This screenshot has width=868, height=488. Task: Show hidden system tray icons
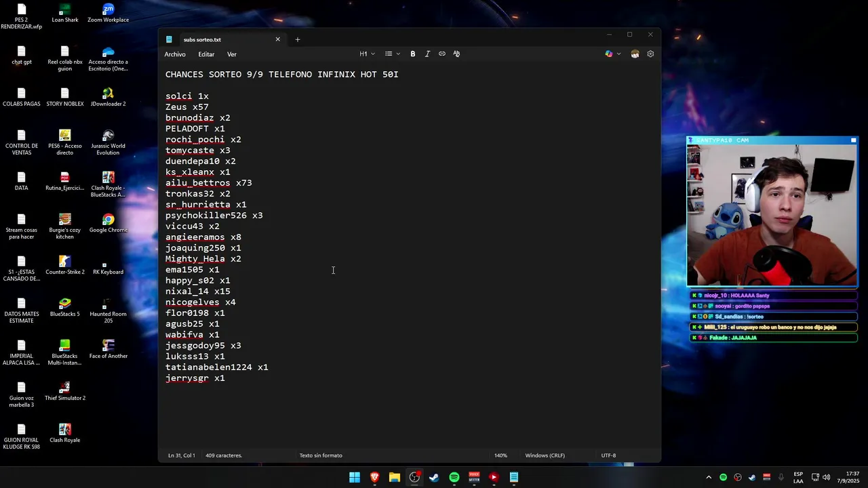click(709, 477)
